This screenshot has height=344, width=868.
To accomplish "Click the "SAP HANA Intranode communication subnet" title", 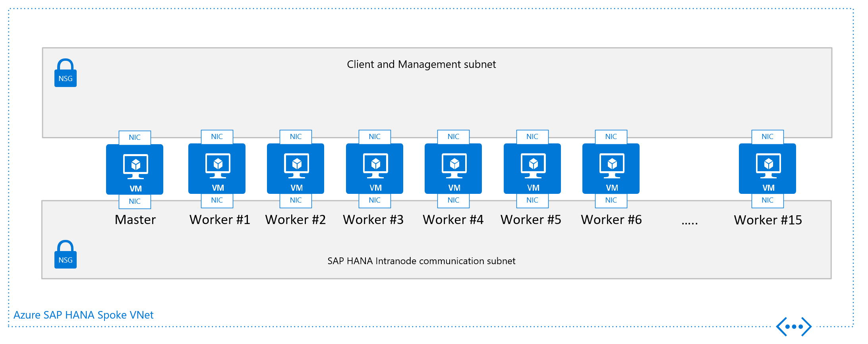I will tap(421, 261).
